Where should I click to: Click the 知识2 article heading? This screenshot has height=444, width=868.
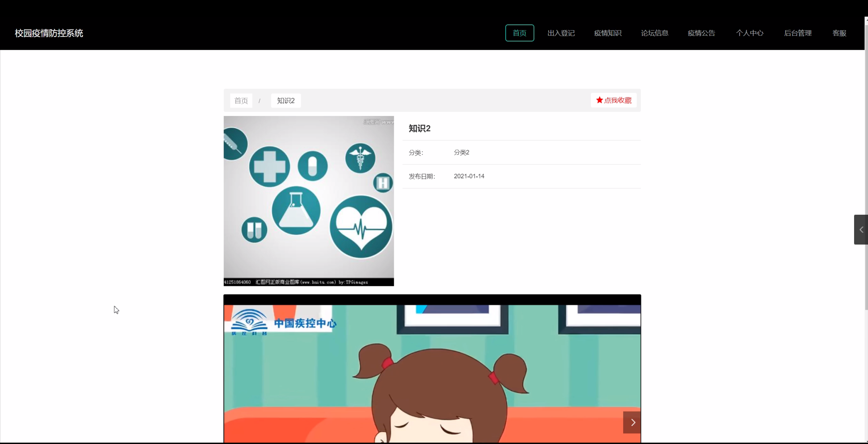tap(419, 128)
